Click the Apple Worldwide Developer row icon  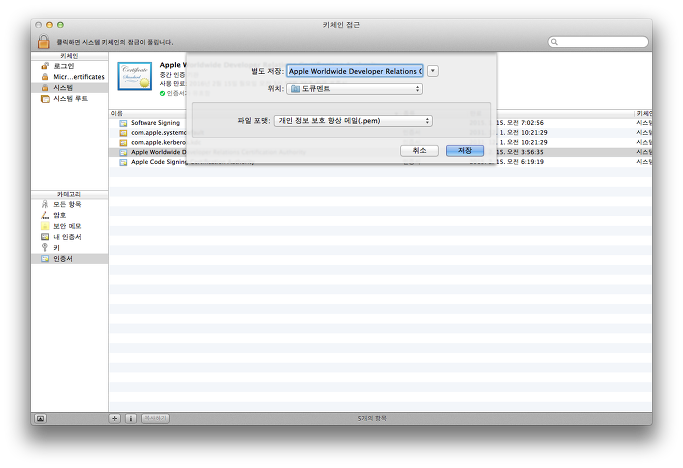tap(123, 153)
